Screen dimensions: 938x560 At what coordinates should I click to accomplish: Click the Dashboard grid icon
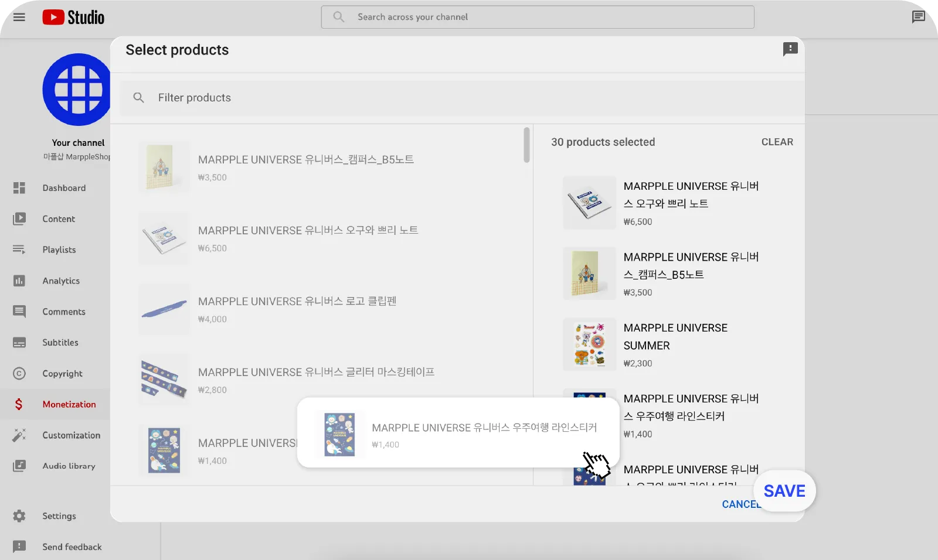(x=19, y=188)
